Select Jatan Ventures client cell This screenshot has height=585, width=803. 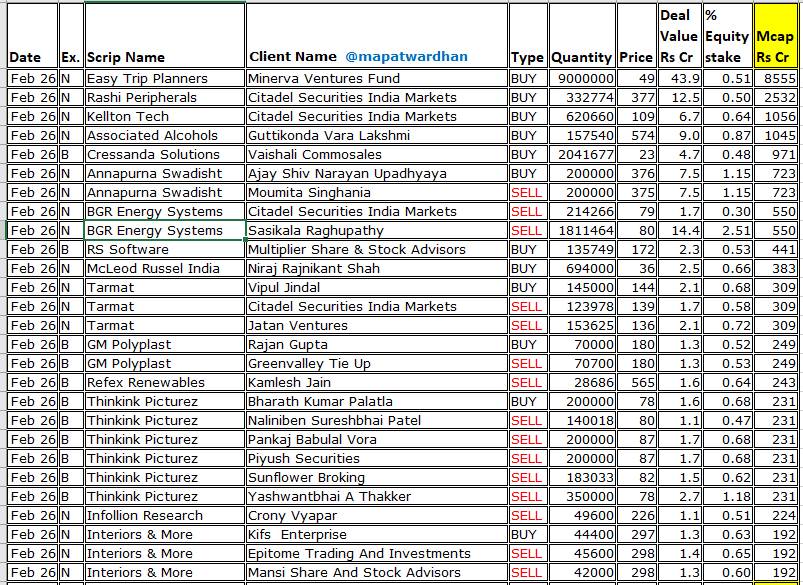coord(377,325)
